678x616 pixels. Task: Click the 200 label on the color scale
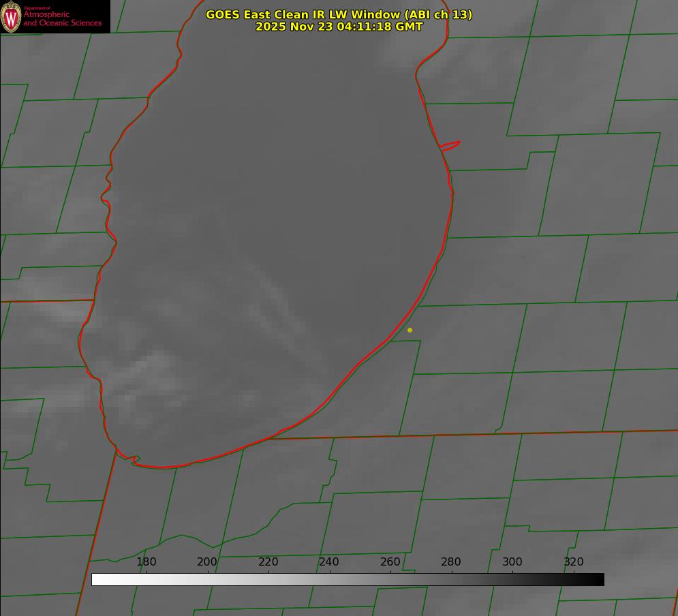206,561
